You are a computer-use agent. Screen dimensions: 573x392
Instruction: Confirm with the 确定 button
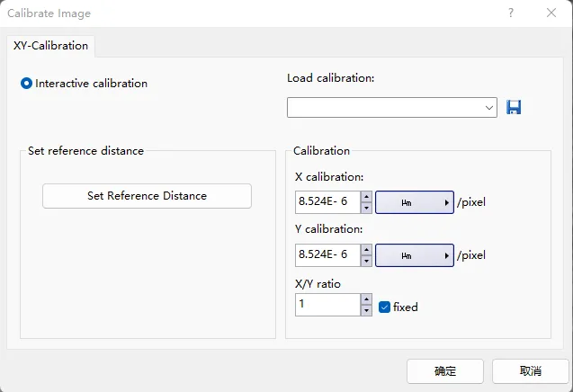tap(444, 371)
